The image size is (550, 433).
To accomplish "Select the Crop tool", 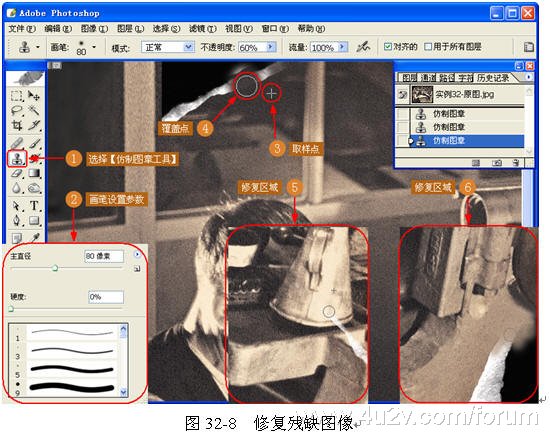I will pos(16,125).
